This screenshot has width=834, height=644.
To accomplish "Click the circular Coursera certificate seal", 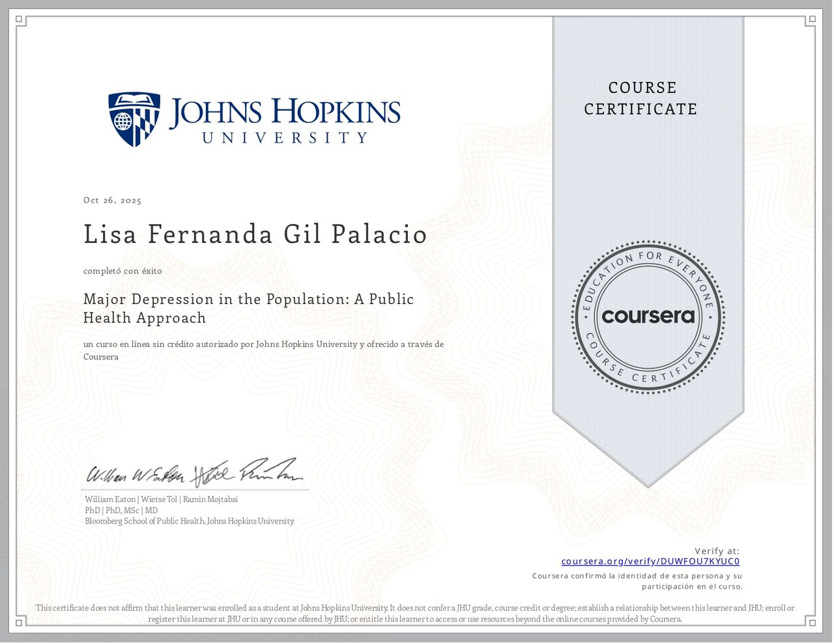I will (648, 317).
